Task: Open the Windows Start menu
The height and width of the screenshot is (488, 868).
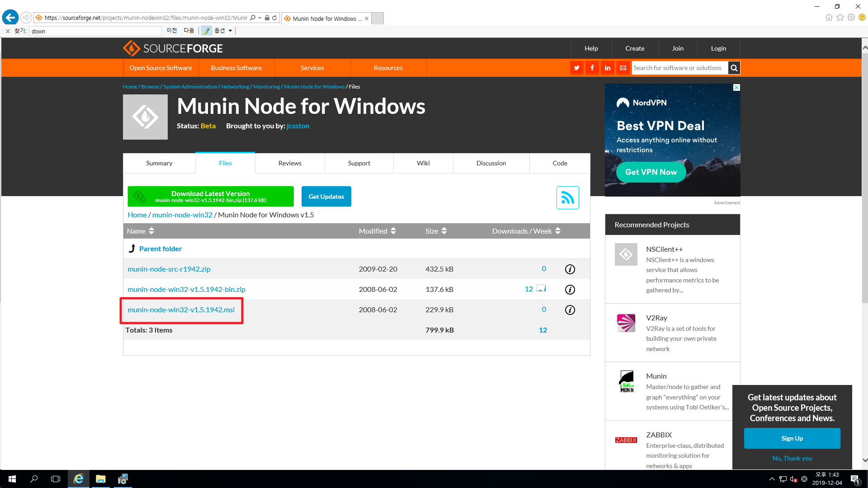Action: coord(12,479)
